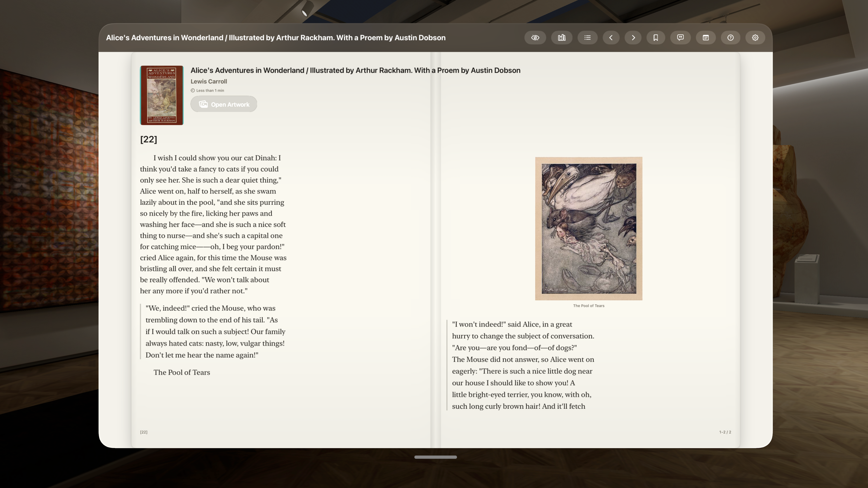Image resolution: width=868 pixels, height=488 pixels.
Task: Go to next page arrow
Action: [x=633, y=38]
